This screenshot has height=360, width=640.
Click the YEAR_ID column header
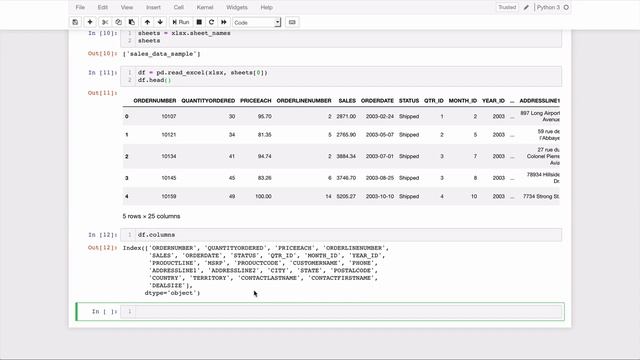(493, 100)
